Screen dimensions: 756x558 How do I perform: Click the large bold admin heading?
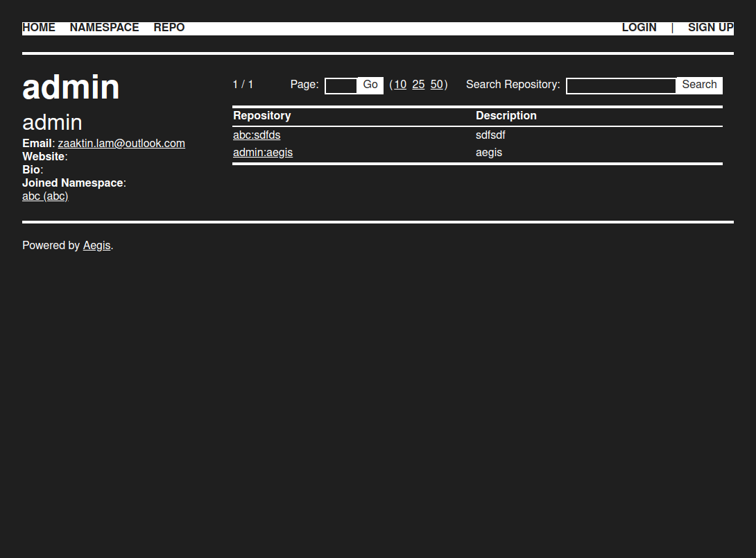[x=71, y=87]
